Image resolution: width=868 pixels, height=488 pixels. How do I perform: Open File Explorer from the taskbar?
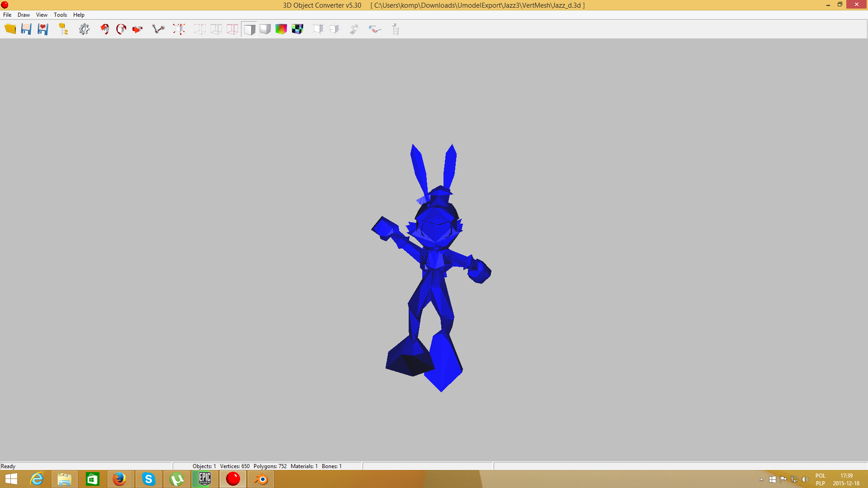coord(64,479)
